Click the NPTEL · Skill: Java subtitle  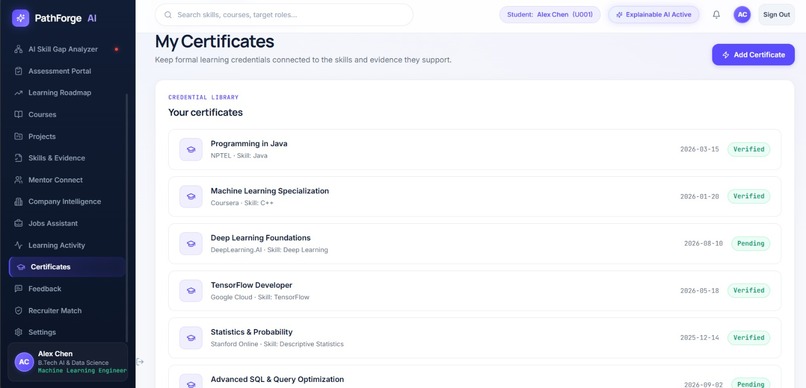pyautogui.click(x=239, y=156)
